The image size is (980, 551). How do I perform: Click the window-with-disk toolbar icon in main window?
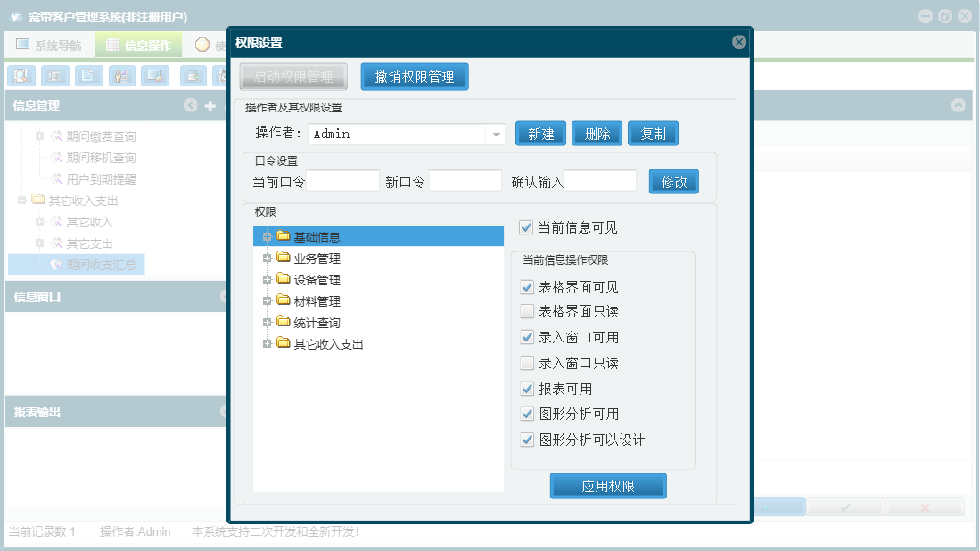pyautogui.click(x=155, y=76)
